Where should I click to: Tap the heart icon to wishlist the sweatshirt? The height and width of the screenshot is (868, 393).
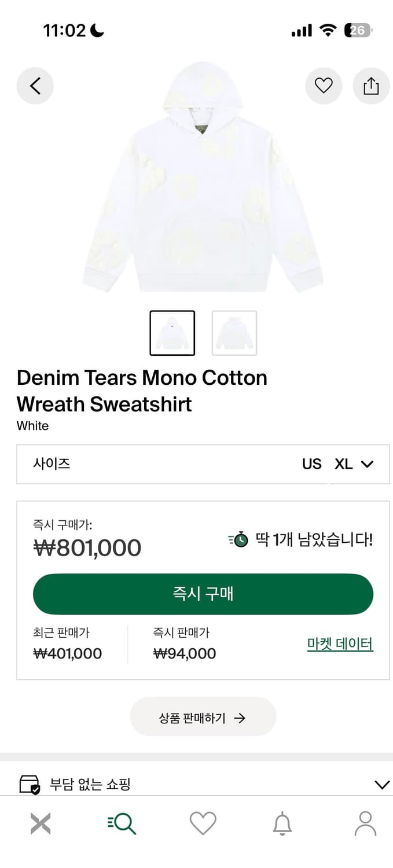coord(323,85)
